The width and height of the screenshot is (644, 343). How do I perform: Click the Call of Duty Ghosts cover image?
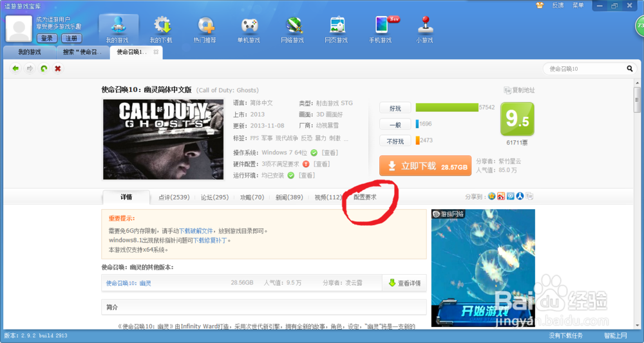(164, 140)
